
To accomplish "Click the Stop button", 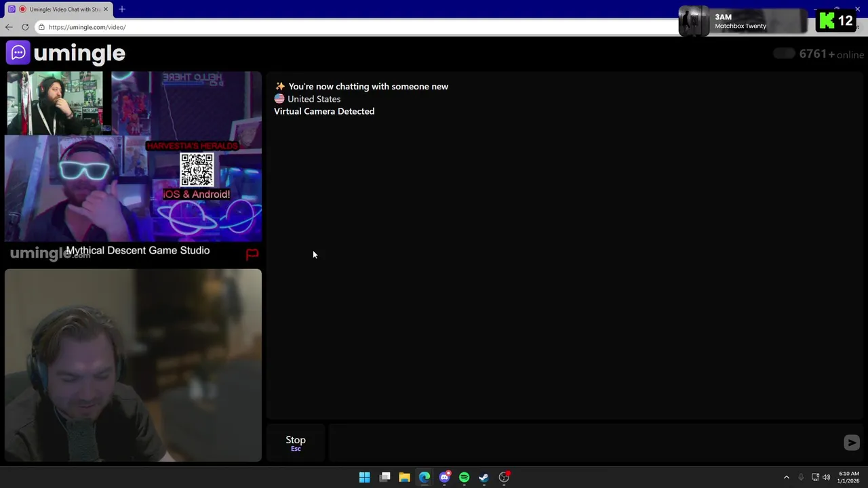I will point(296,443).
